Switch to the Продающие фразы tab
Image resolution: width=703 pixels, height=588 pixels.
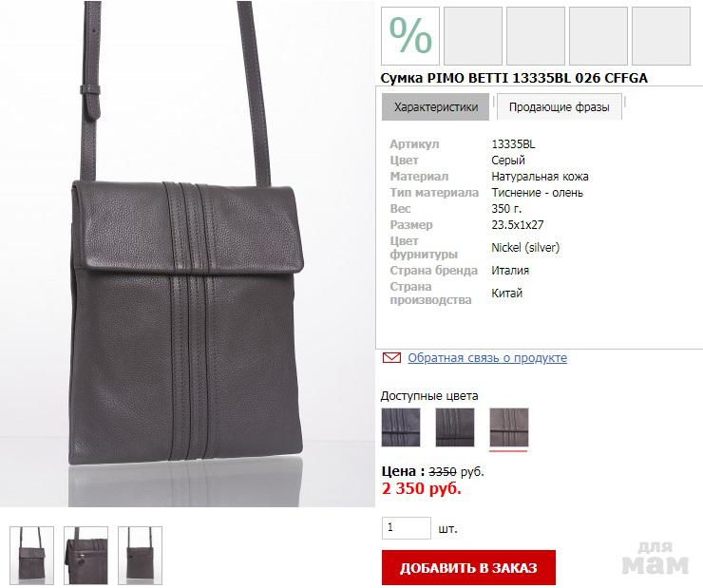pyautogui.click(x=560, y=107)
